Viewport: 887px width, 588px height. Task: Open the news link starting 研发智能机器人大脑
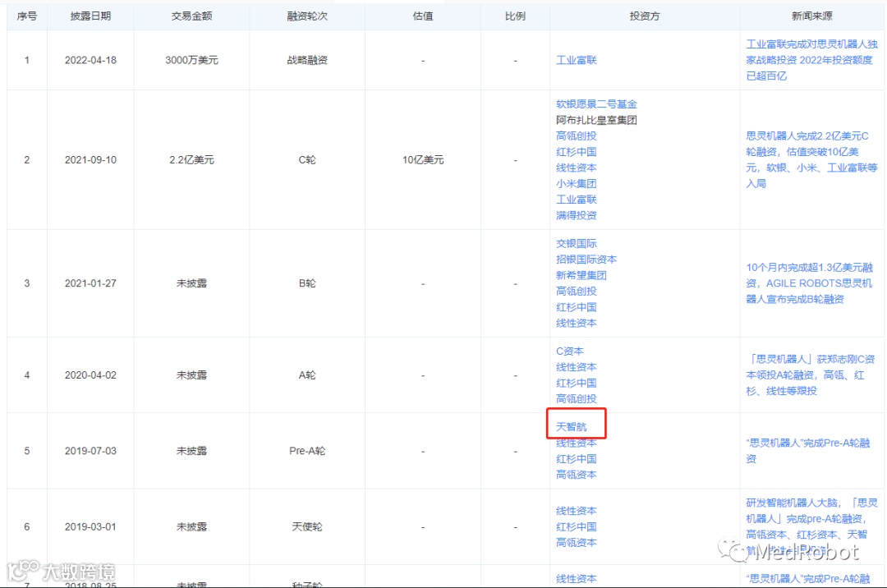811,526
